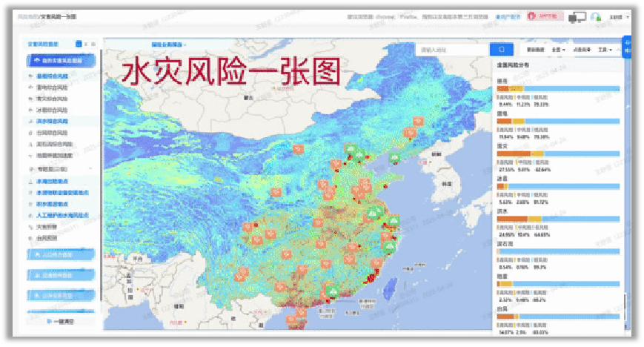Click the 地震 risk distribution bar
The image size is (644, 347).
coord(558,284)
